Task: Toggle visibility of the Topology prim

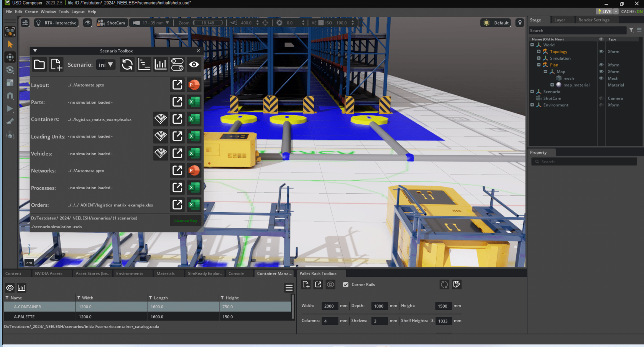Action: coord(601,51)
